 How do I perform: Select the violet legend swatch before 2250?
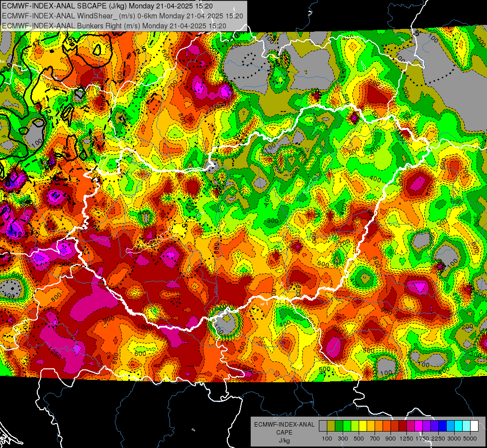[x=434, y=426]
